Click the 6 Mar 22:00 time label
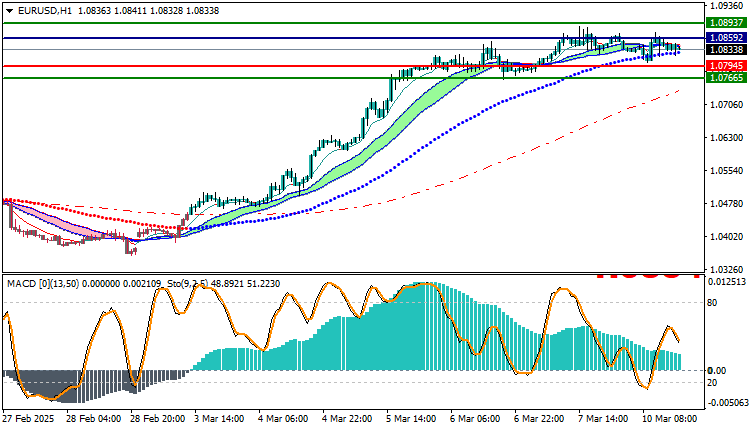Image resolution: width=750 pixels, height=430 pixels. 540,419
